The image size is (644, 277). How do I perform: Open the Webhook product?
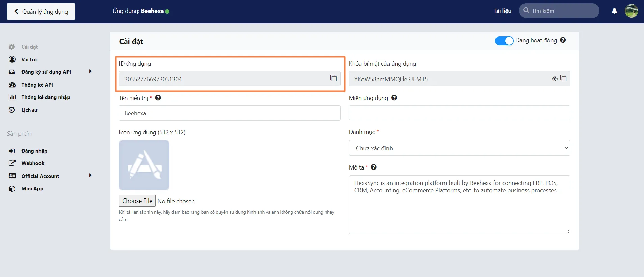click(x=33, y=163)
